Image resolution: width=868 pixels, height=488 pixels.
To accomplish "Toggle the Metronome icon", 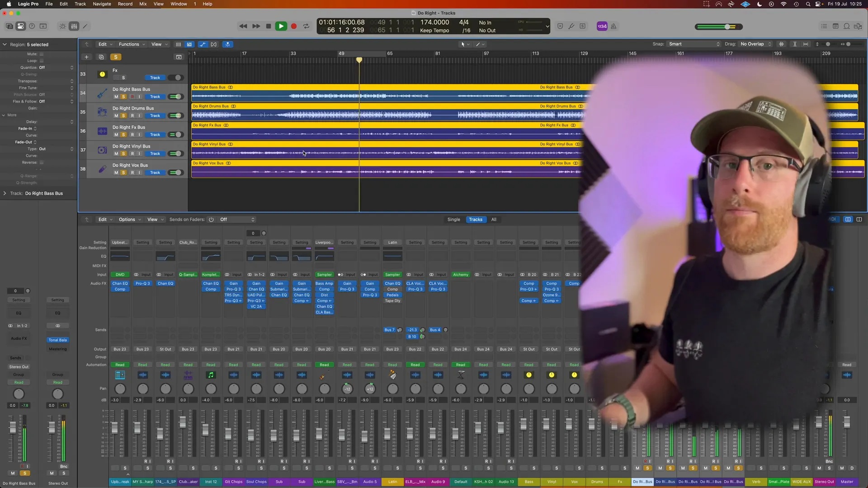I will pos(613,26).
